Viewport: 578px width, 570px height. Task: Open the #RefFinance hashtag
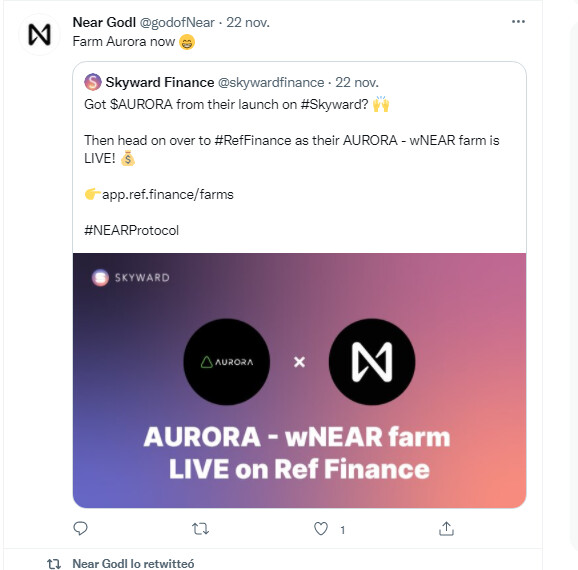click(x=253, y=140)
